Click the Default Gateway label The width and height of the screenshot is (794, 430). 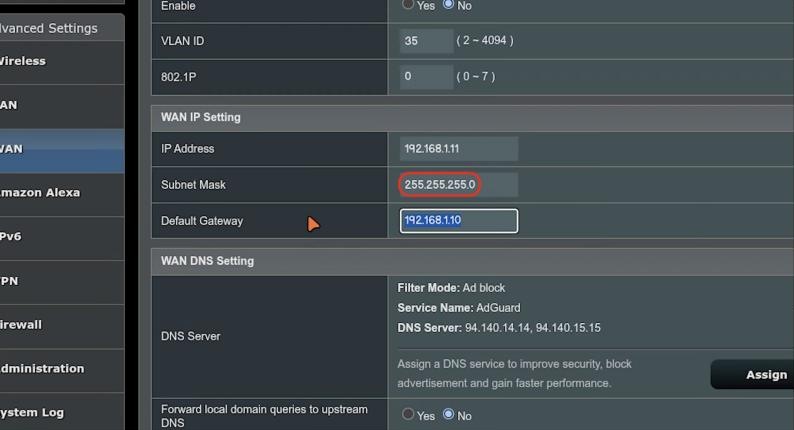pos(202,221)
